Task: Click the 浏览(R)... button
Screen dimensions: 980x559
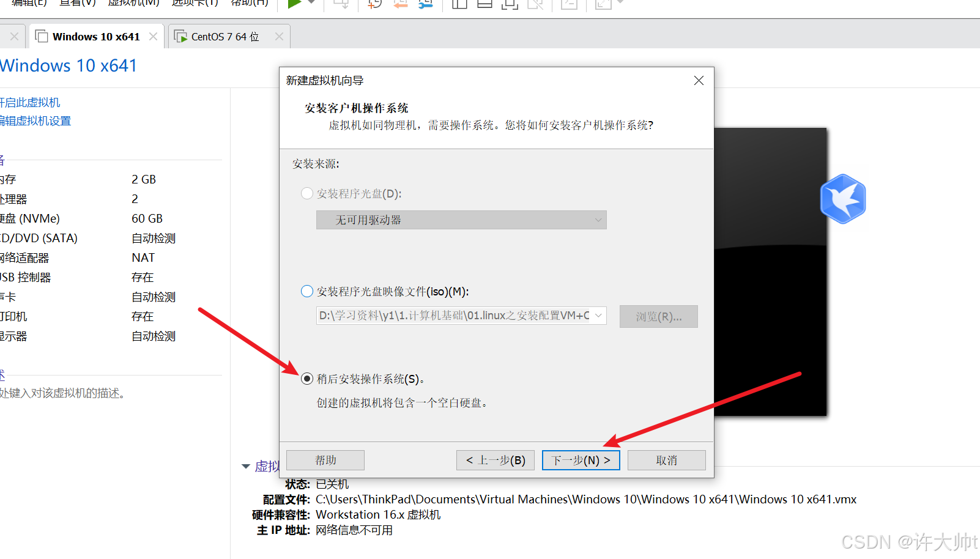Action: coord(658,316)
